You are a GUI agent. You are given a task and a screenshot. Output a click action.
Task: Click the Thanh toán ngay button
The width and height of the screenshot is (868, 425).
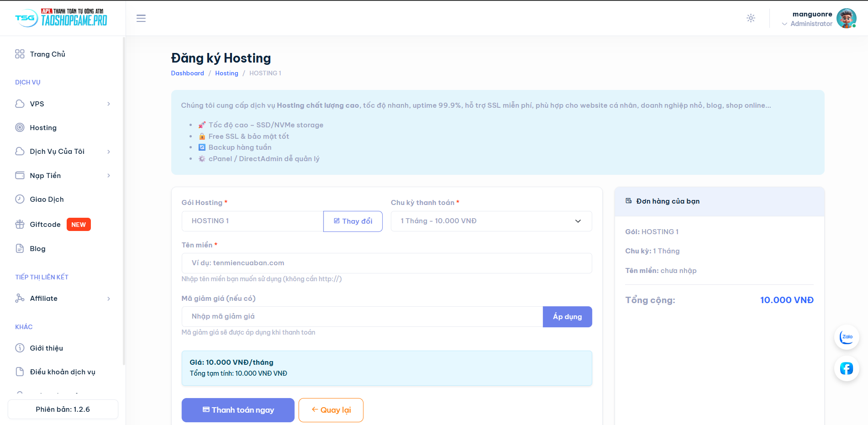[238, 410]
